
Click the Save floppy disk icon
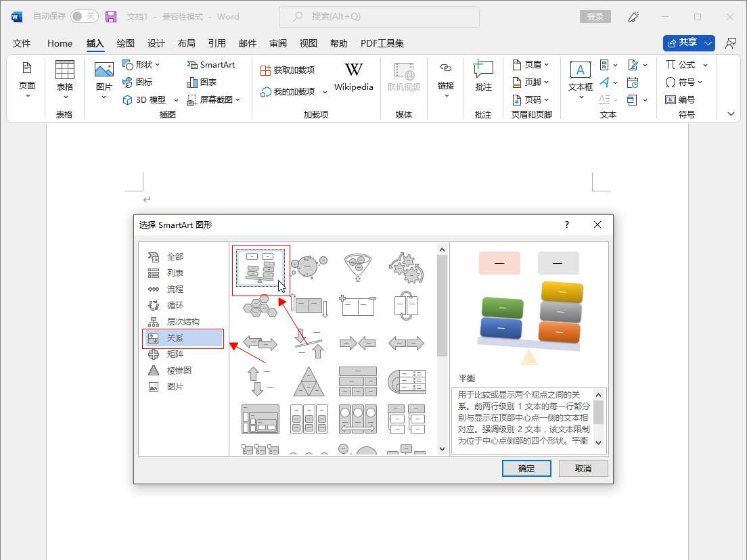tap(111, 17)
